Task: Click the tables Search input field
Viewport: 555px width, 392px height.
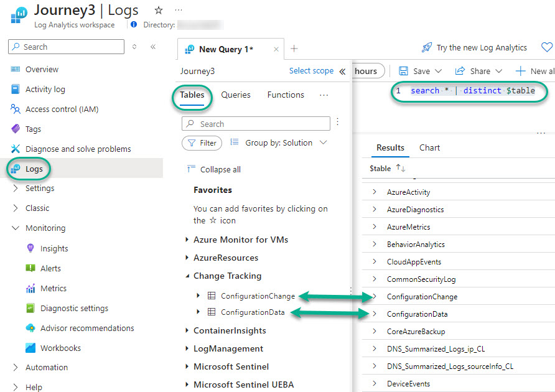Action: pyautogui.click(x=262, y=124)
